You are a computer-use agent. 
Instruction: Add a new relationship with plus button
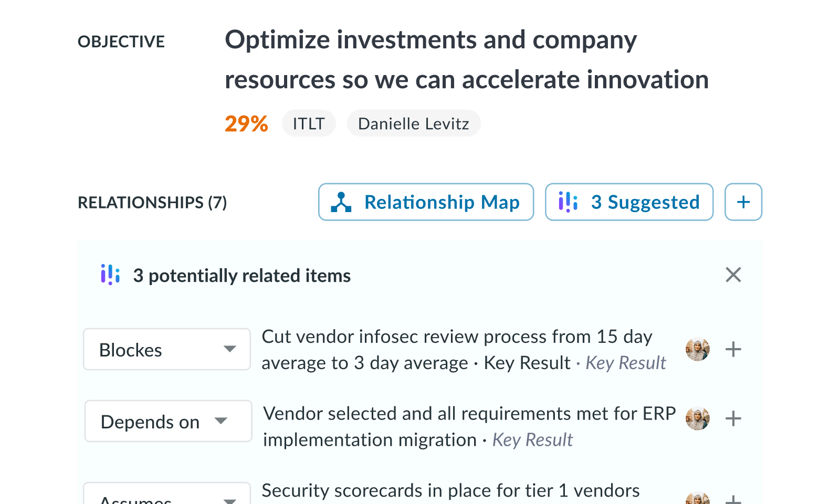743,202
